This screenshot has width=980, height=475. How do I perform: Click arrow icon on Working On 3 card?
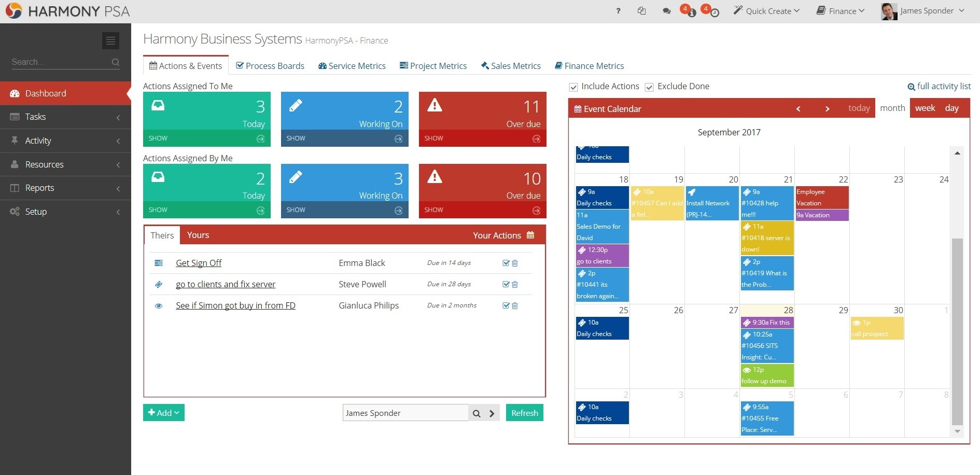398,211
